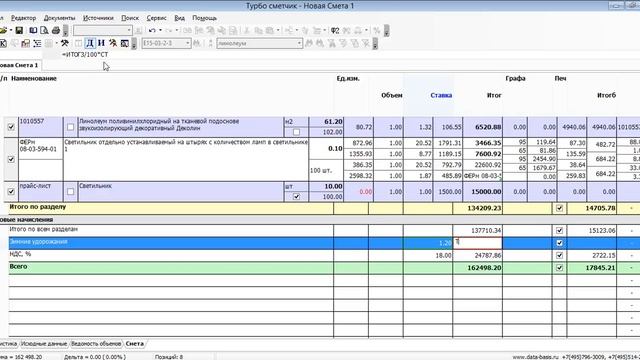Viewport: 640px width, 360px height.
Task: Click the tree list icon in second toolbar
Action: coord(37,43)
